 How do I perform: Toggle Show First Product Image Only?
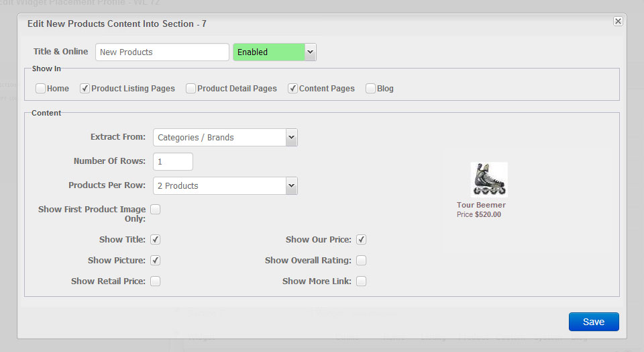155,210
